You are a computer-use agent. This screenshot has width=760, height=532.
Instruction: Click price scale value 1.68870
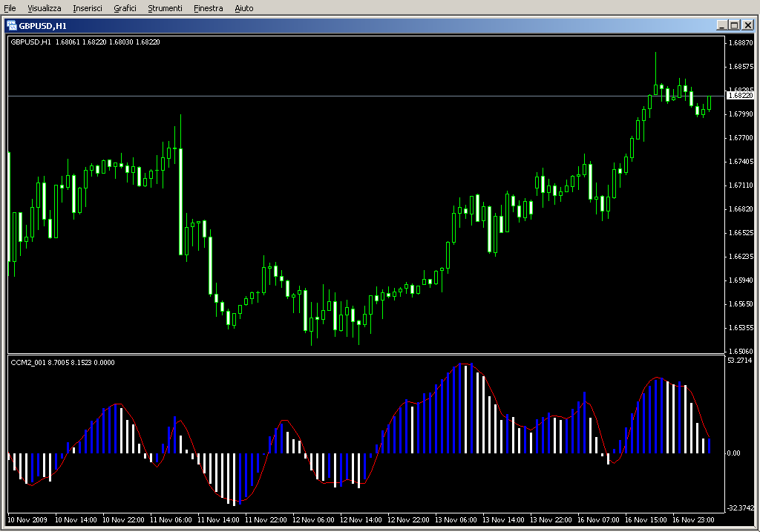(x=741, y=42)
